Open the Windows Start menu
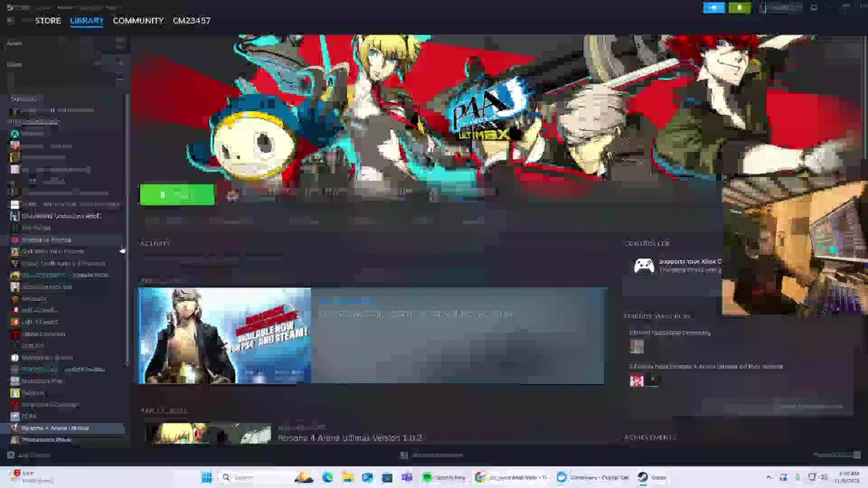Image resolution: width=868 pixels, height=488 pixels. 206,477
